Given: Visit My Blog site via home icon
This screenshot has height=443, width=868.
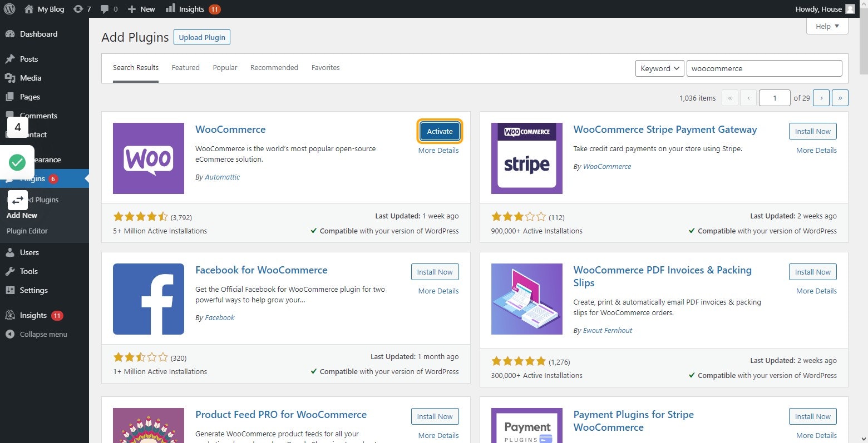Looking at the screenshot, I should [29, 9].
